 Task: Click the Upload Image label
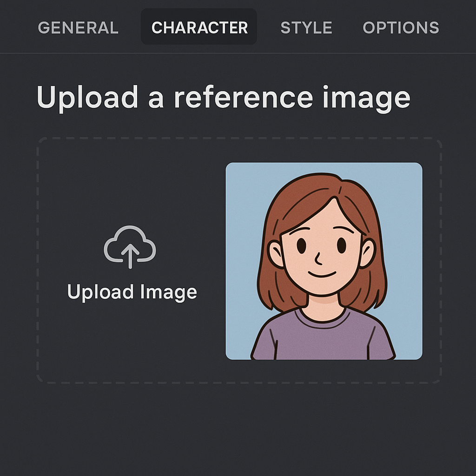pyautogui.click(x=132, y=292)
